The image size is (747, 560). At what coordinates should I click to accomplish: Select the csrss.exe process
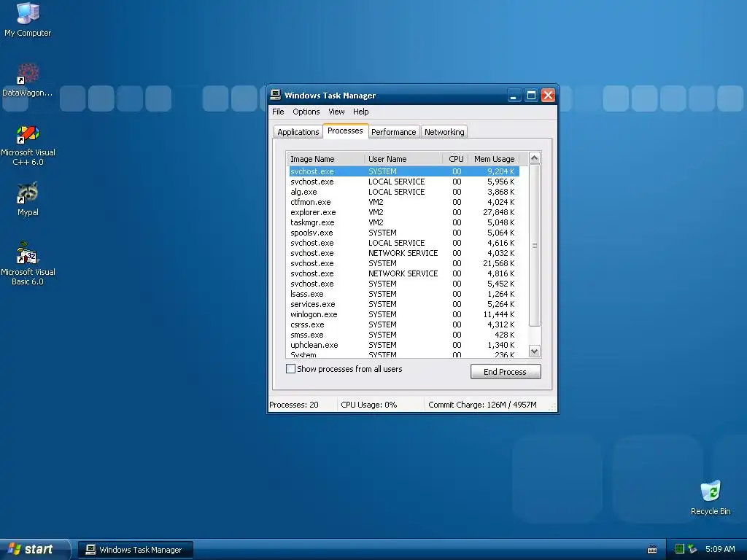(404, 324)
